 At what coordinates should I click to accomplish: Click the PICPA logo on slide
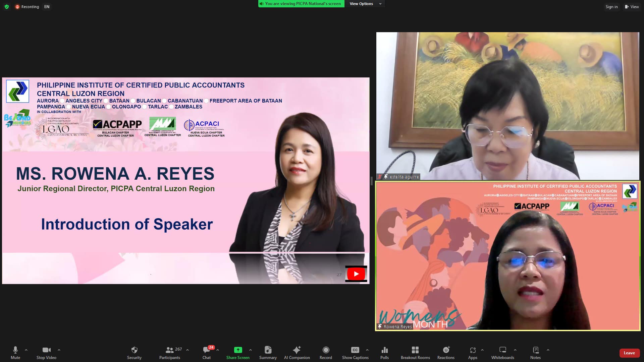pos(17,91)
